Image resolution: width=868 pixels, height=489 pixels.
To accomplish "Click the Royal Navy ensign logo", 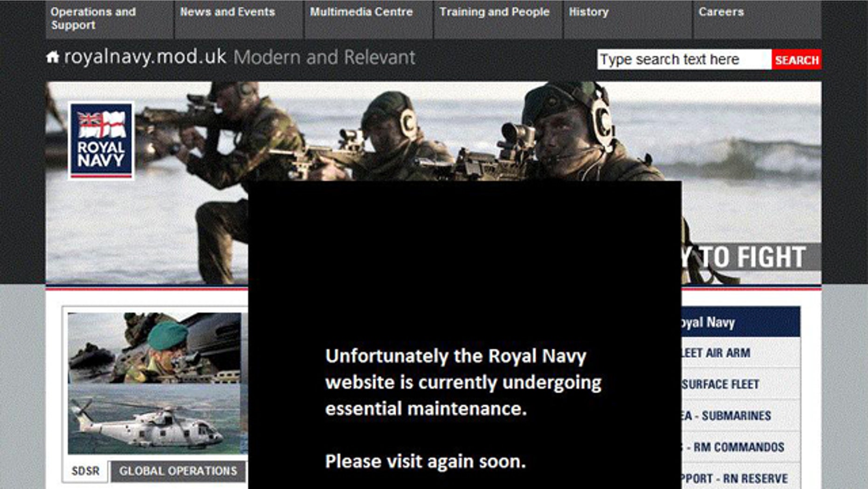I will pyautogui.click(x=101, y=140).
